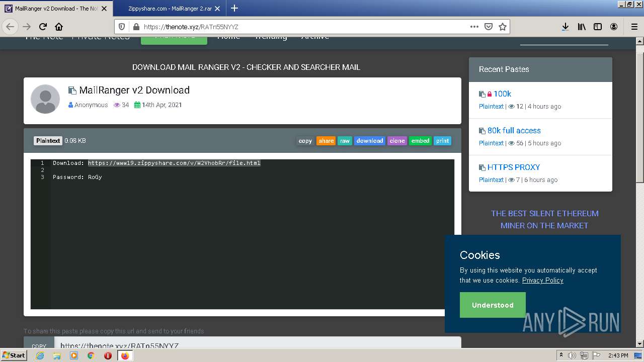Click the COPY url button

coord(39,343)
